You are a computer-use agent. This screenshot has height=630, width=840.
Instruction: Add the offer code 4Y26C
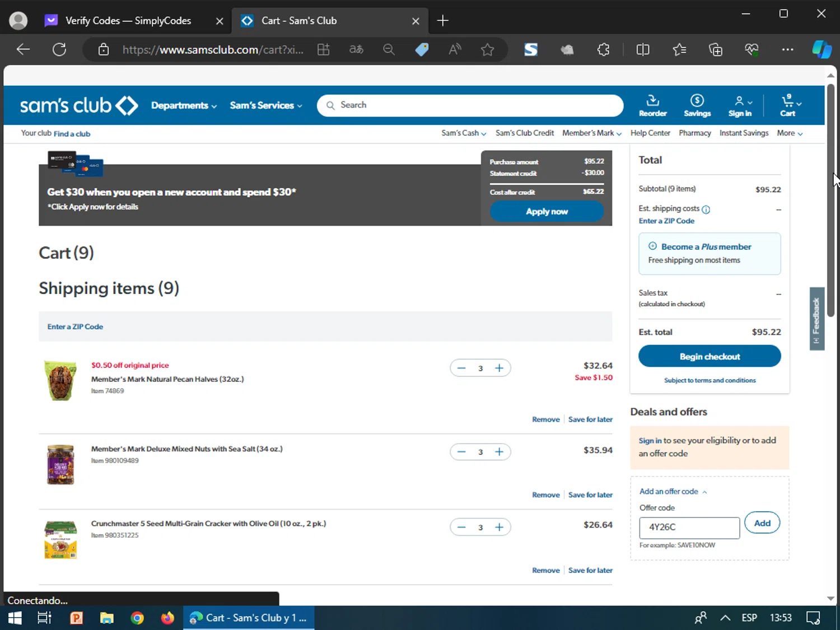[x=762, y=523]
